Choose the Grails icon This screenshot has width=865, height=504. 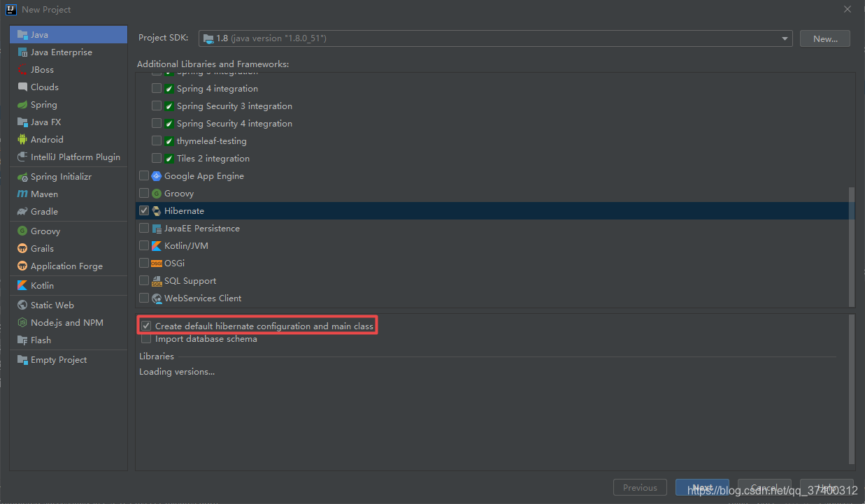coord(23,248)
